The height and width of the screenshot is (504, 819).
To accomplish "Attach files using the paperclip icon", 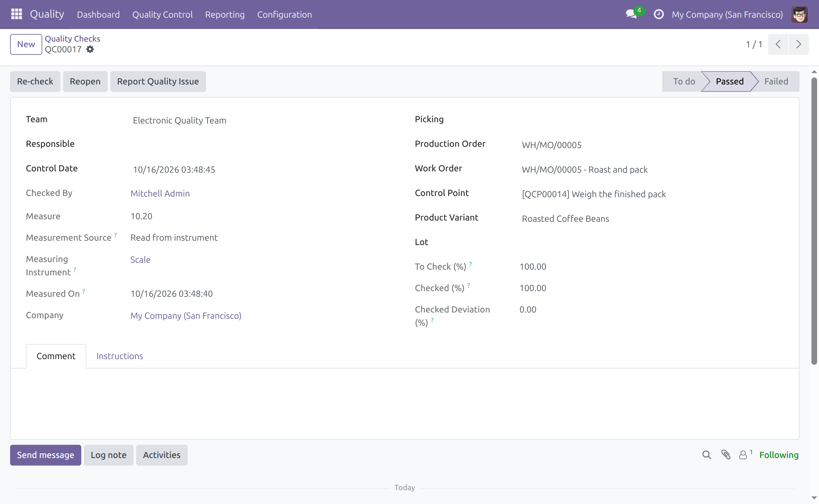I will point(726,455).
